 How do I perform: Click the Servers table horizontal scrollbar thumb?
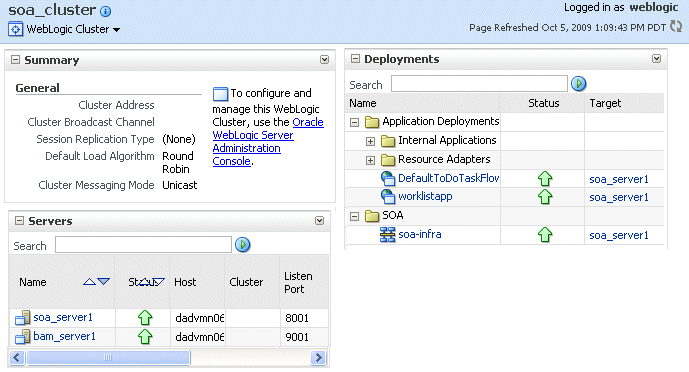click(108, 357)
